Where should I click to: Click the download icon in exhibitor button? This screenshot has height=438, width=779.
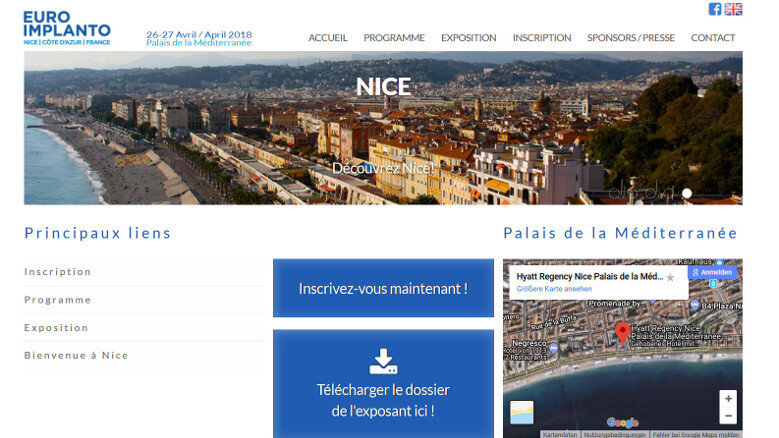point(383,361)
